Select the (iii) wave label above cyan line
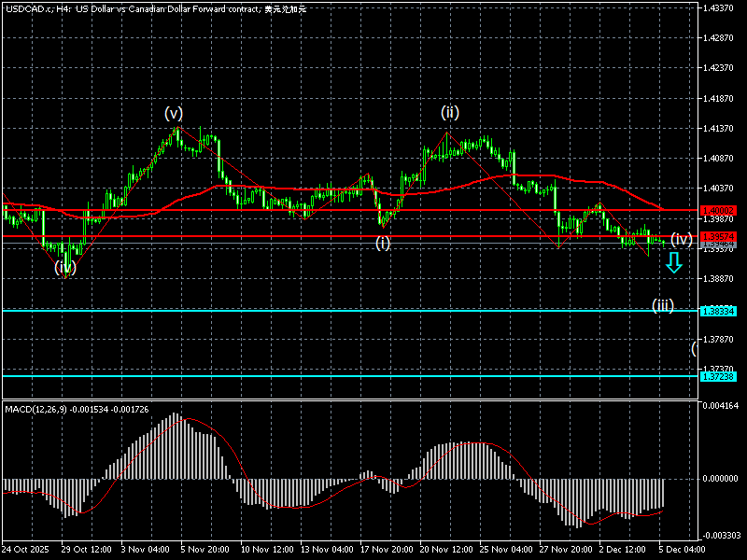The height and width of the screenshot is (560, 747). pos(663,304)
